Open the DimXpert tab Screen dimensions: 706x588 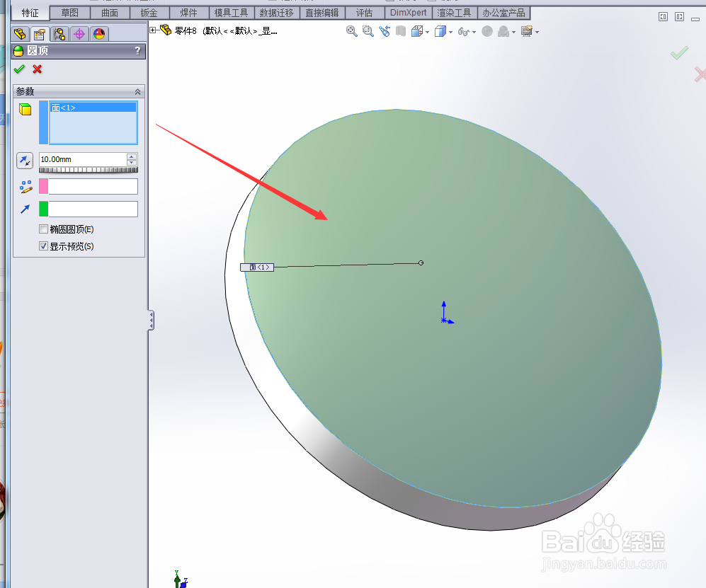(409, 13)
